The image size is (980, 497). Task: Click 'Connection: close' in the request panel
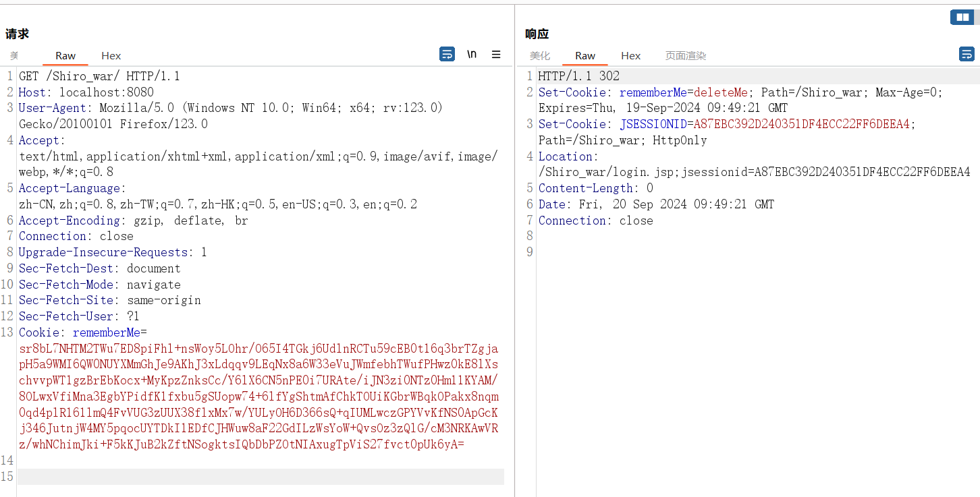(x=76, y=236)
